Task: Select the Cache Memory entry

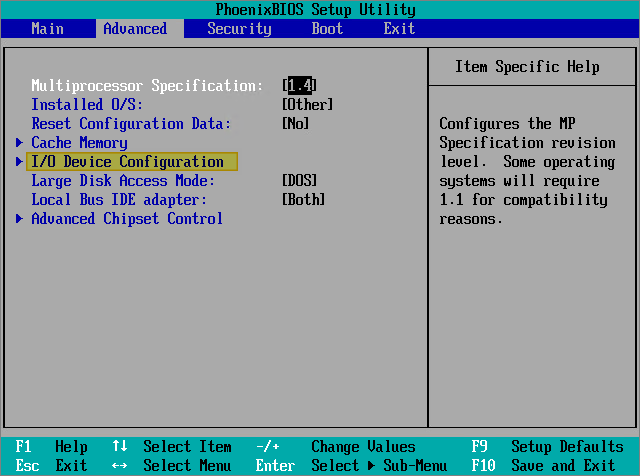Action: tap(79, 143)
